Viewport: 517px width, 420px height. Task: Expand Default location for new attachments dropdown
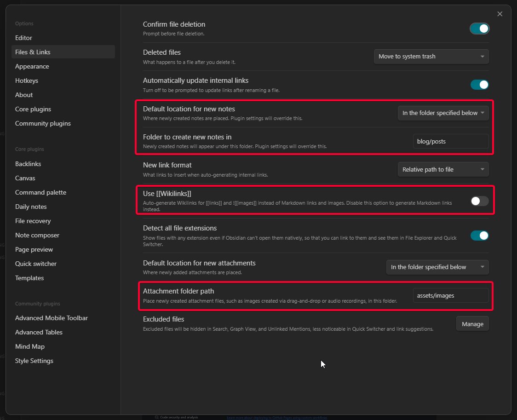coord(437,267)
